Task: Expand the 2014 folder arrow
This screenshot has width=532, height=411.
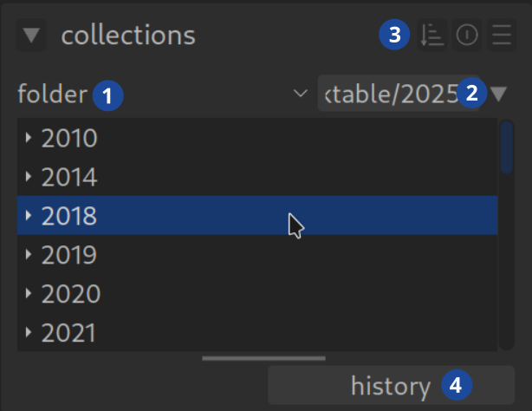Action: click(29, 178)
